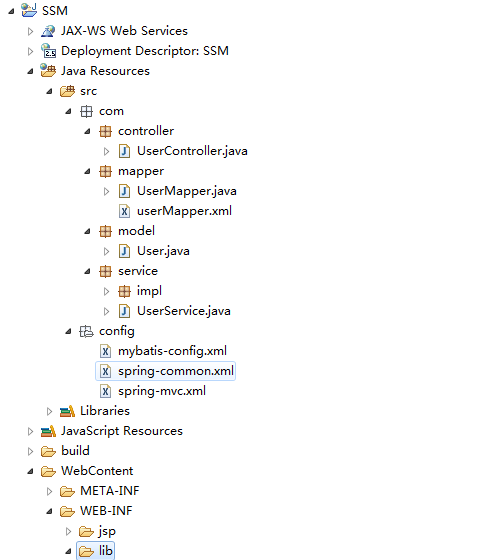This screenshot has width=499, height=560.
Task: Click the JAX-WS Web Services icon
Action: point(48,31)
